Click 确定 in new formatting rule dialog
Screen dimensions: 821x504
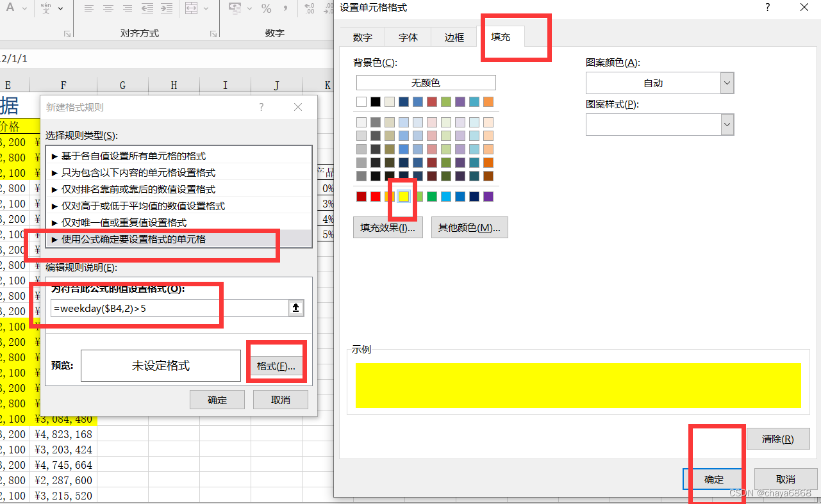point(217,400)
